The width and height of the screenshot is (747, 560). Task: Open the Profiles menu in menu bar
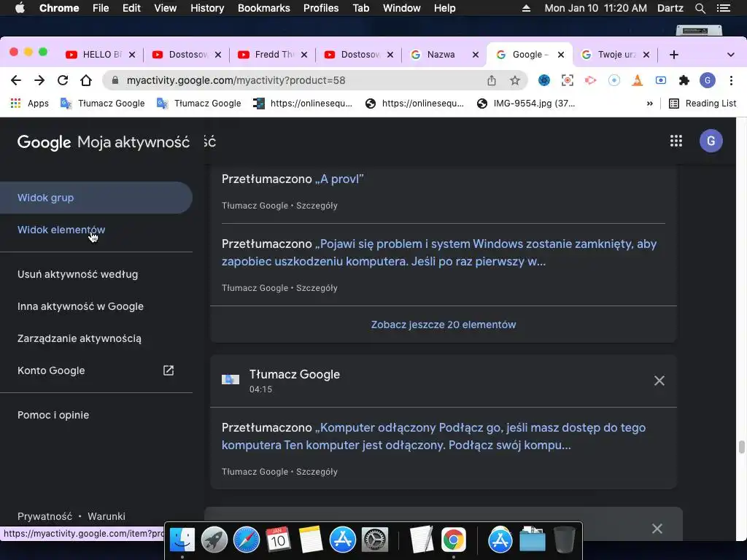point(321,8)
